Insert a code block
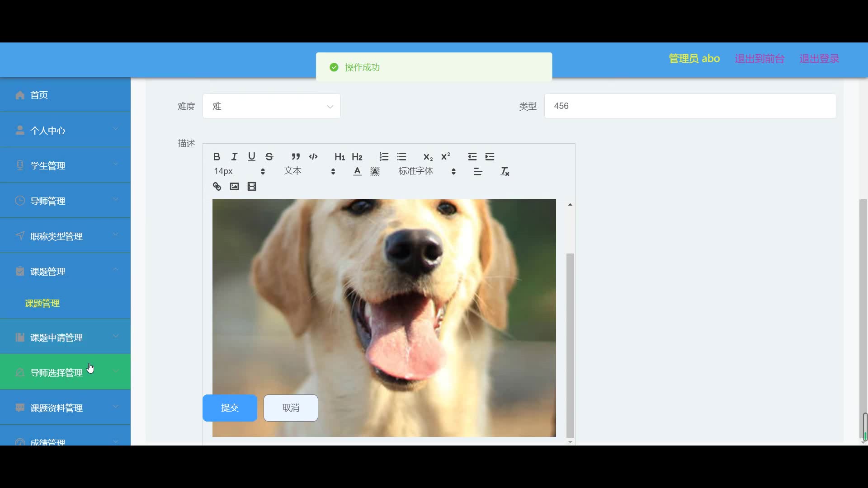 pos(313,157)
